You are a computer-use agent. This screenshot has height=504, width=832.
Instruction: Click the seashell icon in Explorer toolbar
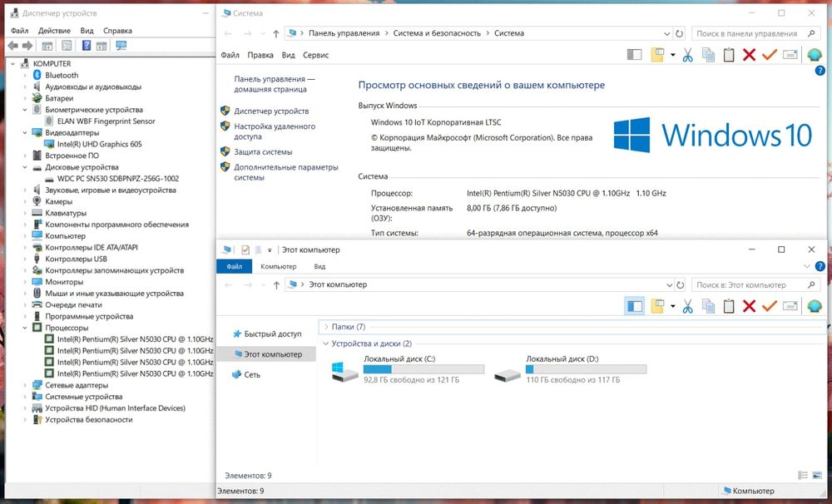pyautogui.click(x=815, y=306)
